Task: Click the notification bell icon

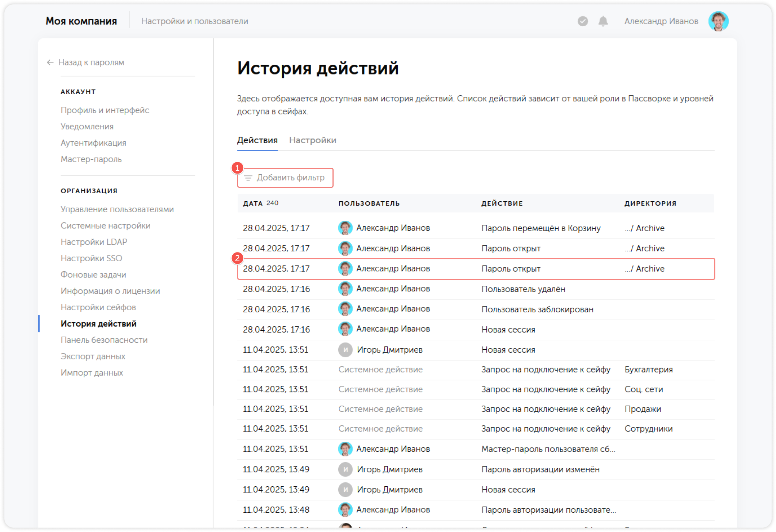Action: point(603,22)
